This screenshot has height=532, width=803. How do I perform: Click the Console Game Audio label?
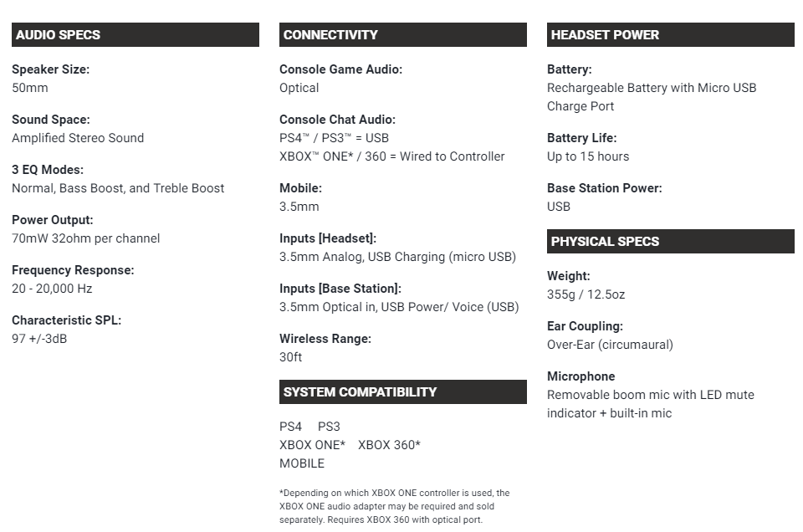tap(341, 69)
